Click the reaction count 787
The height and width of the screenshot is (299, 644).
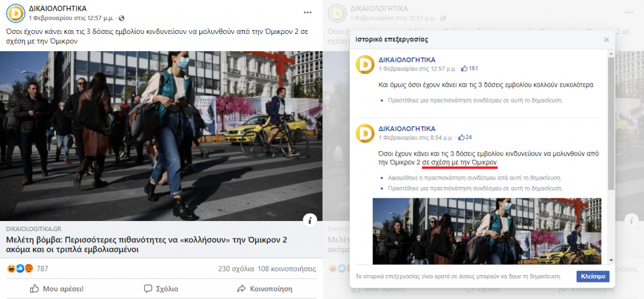pyautogui.click(x=42, y=269)
